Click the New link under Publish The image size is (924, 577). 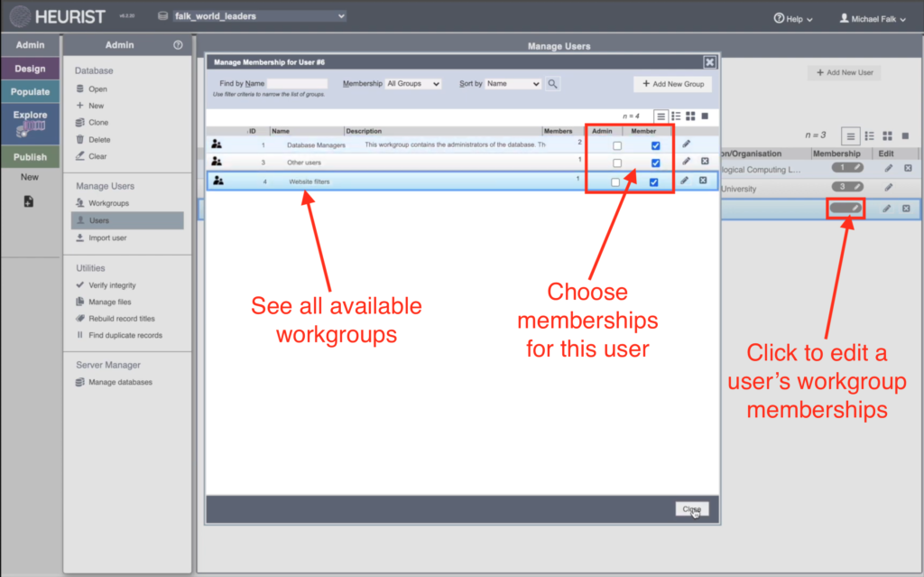pyautogui.click(x=30, y=177)
